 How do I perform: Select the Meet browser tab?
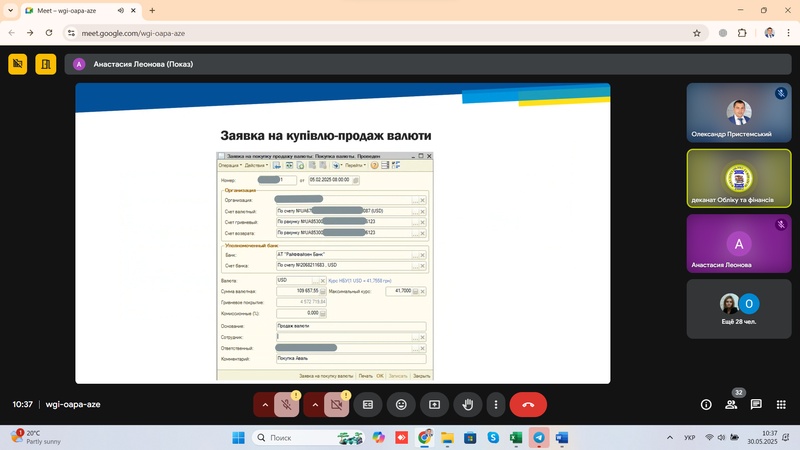click(x=75, y=10)
